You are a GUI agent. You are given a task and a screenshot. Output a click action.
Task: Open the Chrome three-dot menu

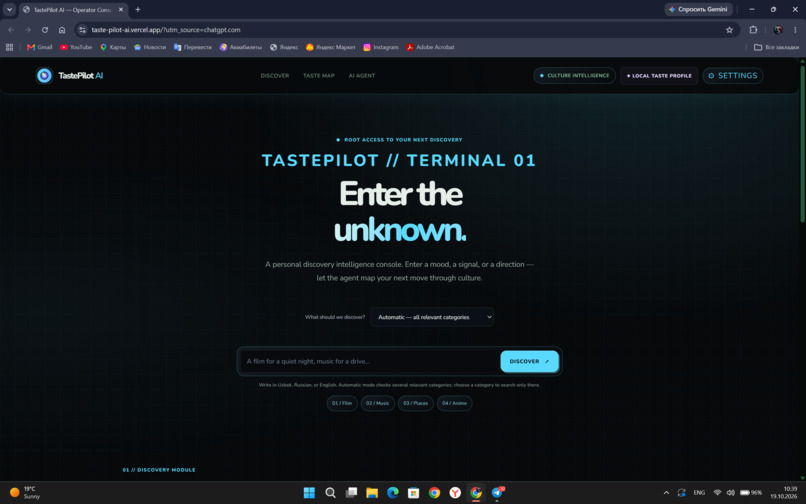pyautogui.click(x=795, y=30)
